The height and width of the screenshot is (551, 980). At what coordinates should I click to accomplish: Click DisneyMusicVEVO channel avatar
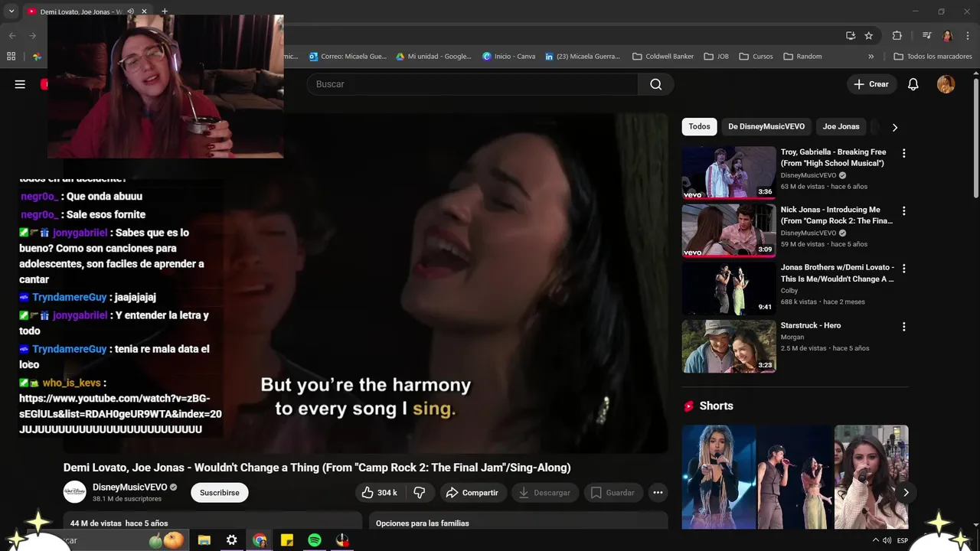point(74,492)
